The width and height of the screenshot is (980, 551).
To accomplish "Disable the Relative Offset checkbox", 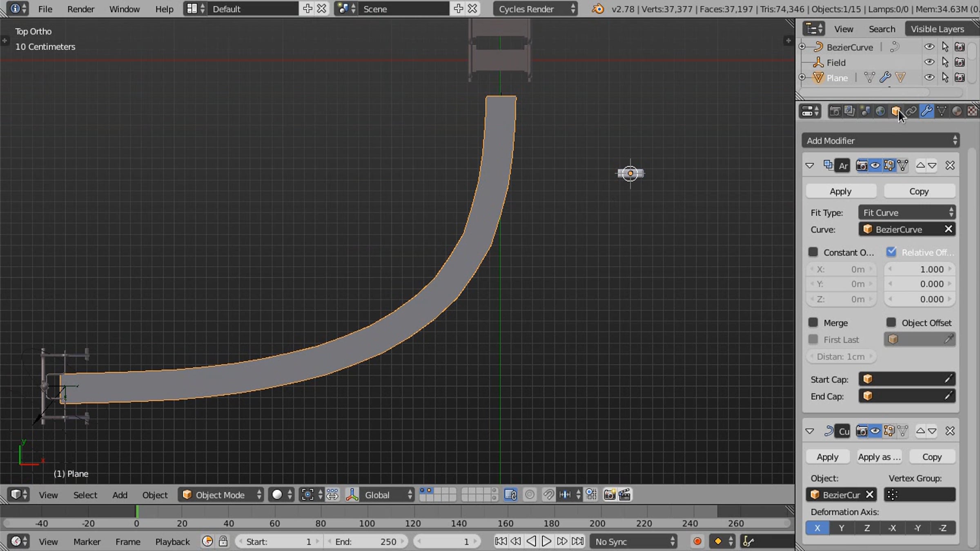I will [x=891, y=252].
